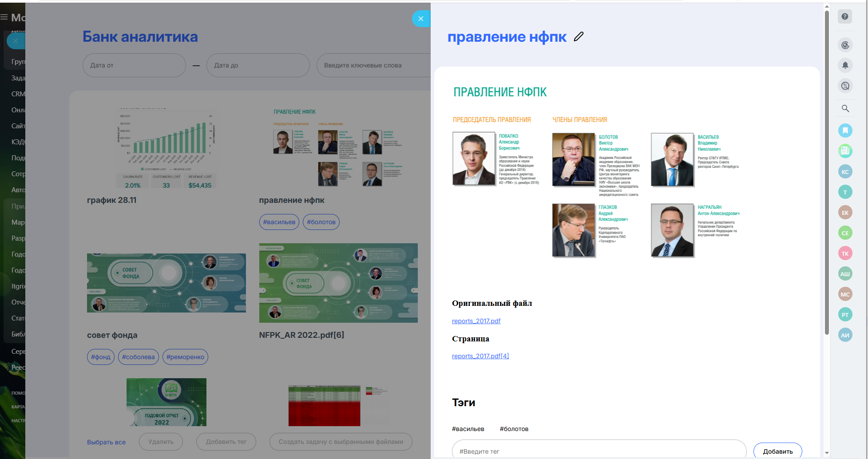Open the Годовой отчет 2022 thumbnail
Image resolution: width=868 pixels, height=459 pixels.
click(x=166, y=402)
